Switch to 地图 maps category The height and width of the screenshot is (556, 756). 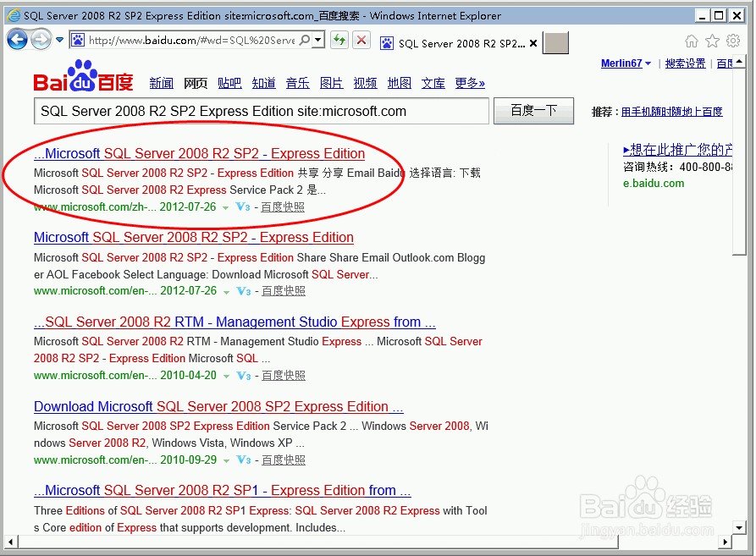(400, 83)
